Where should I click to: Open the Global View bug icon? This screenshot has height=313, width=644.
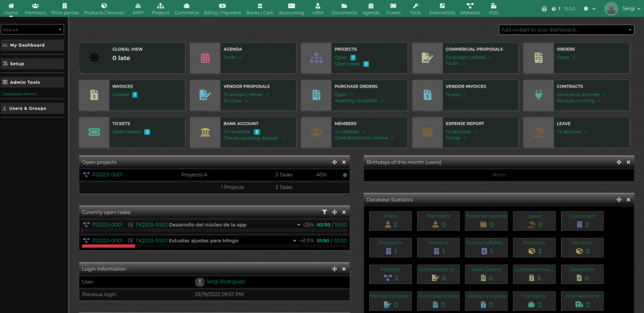[x=94, y=58]
